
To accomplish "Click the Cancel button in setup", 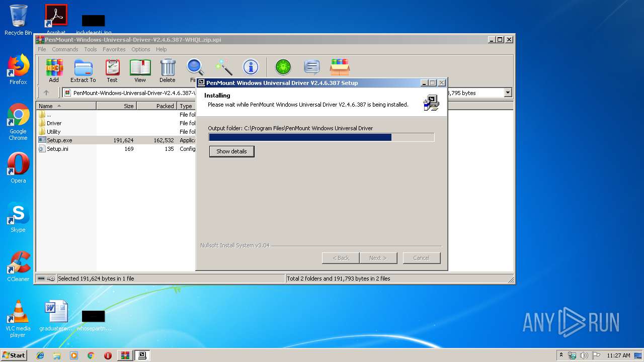I will pos(422,258).
